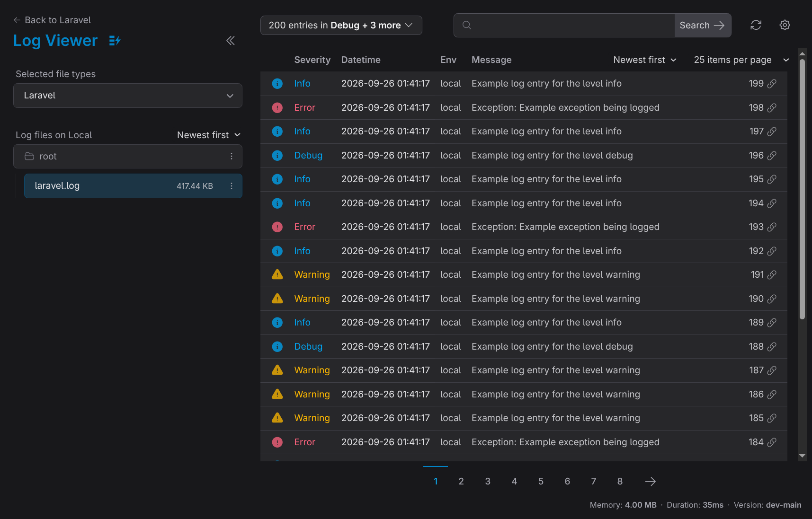Go to page 6
This screenshot has height=519, width=812.
coord(567,482)
